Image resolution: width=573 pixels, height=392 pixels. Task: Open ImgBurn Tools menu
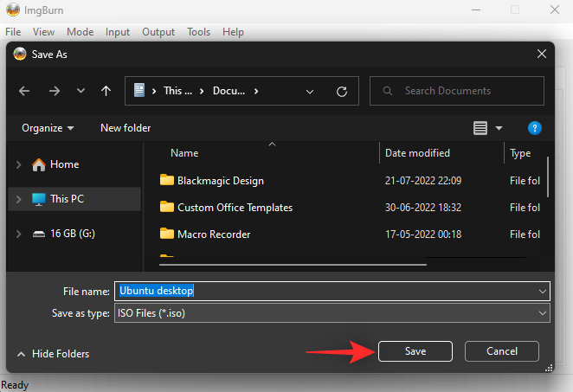click(x=198, y=32)
